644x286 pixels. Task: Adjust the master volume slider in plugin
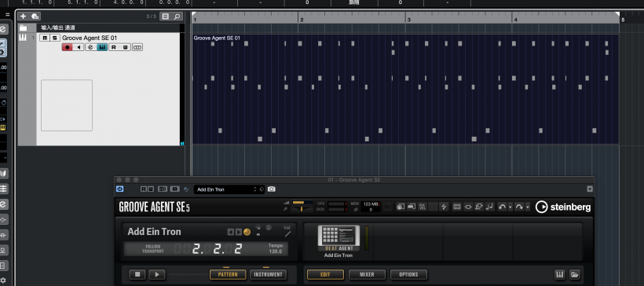pyautogui.click(x=302, y=203)
